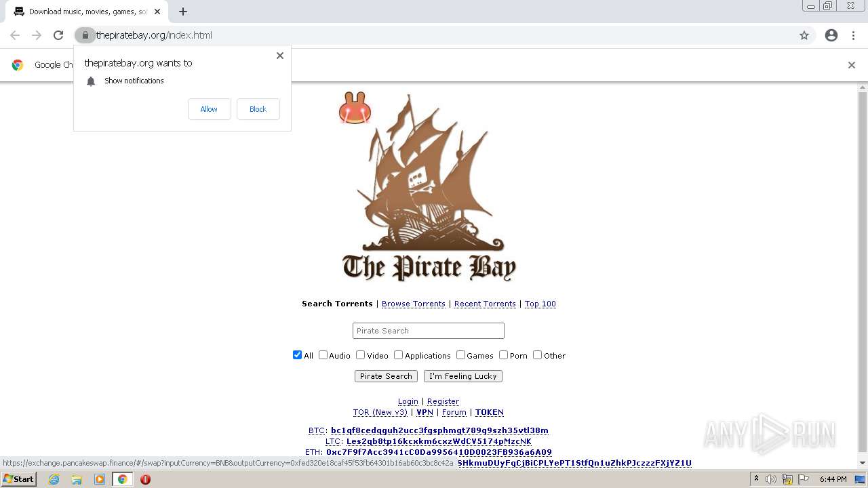Screen dimensions: 868x488
Task: Click the padlock site info icon
Action: pyautogui.click(x=85, y=35)
